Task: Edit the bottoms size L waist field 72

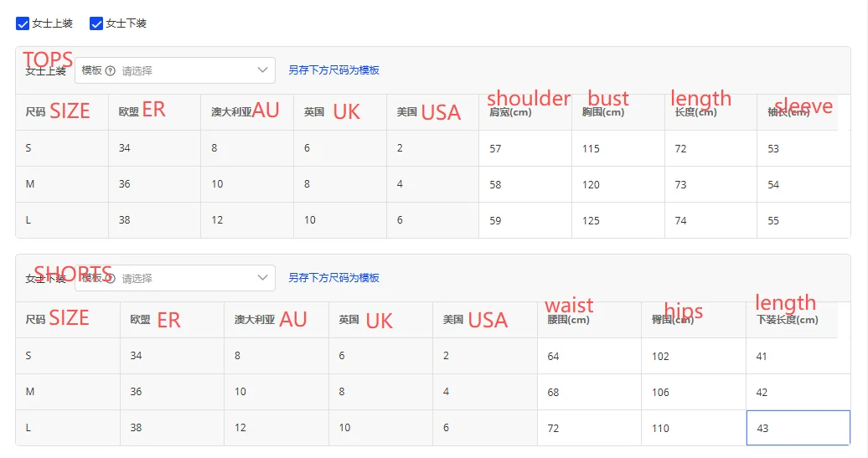Action: click(589, 429)
